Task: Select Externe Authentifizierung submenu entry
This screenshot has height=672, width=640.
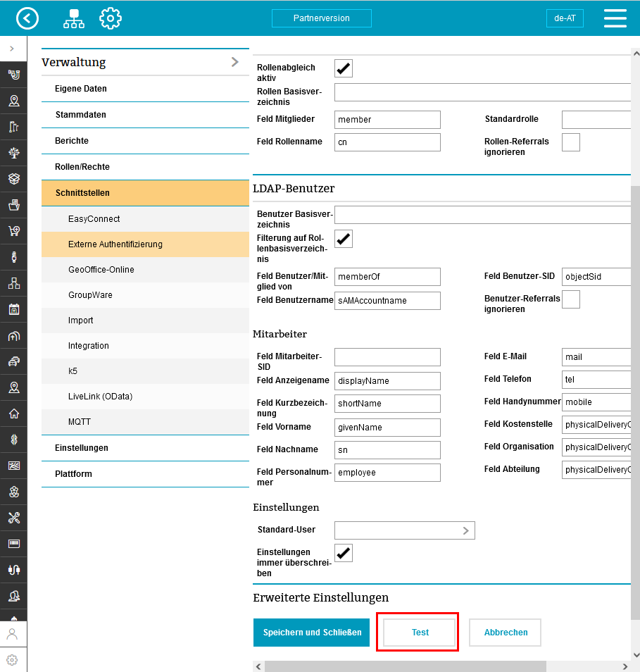Action: pyautogui.click(x=145, y=244)
